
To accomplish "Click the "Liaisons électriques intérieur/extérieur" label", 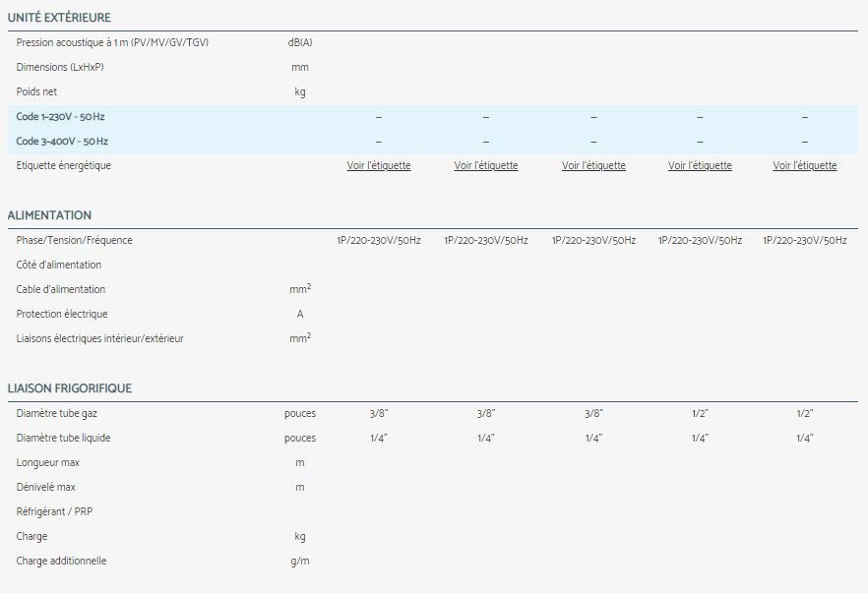I will tap(99, 338).
